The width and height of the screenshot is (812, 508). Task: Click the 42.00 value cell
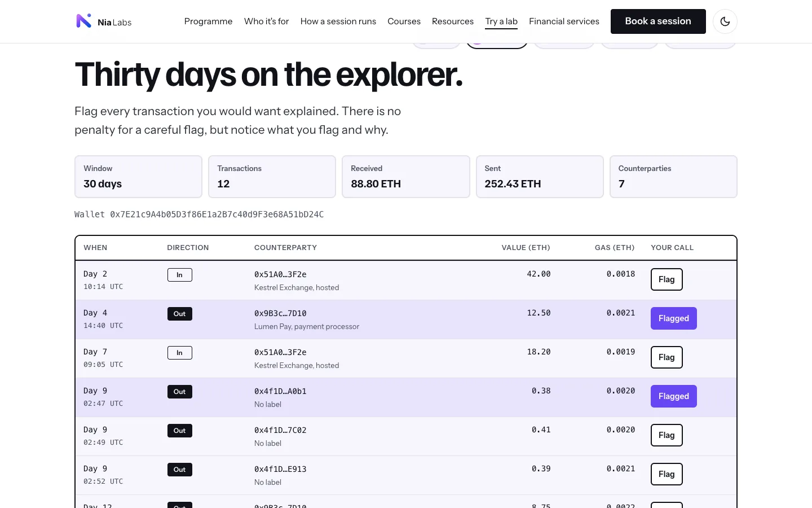pos(539,274)
